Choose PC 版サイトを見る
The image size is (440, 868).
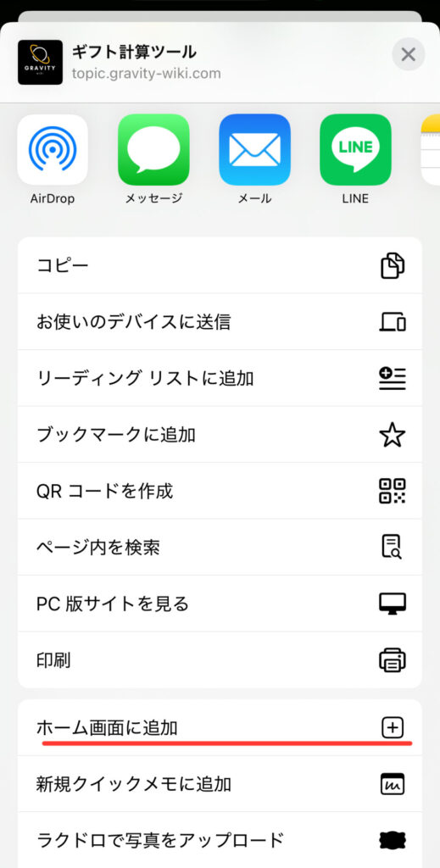tap(220, 604)
